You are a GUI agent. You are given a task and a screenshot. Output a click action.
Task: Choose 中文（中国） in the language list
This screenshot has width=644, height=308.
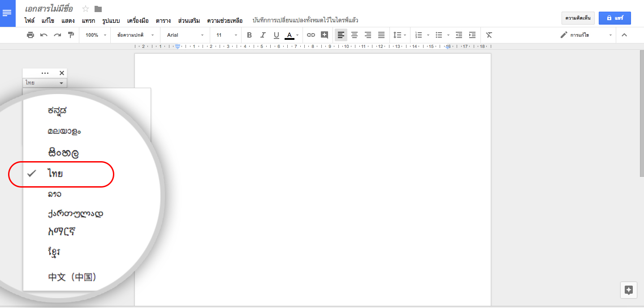click(72, 277)
